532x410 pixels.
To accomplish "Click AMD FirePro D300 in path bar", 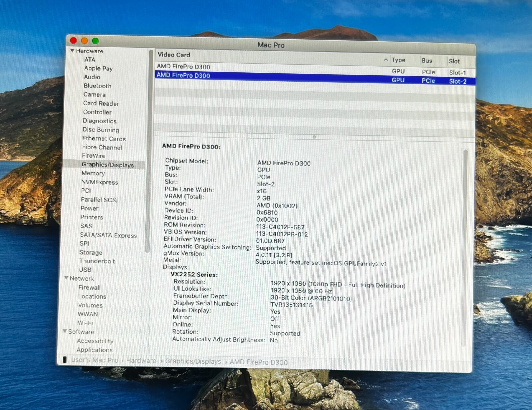I will click(x=259, y=362).
